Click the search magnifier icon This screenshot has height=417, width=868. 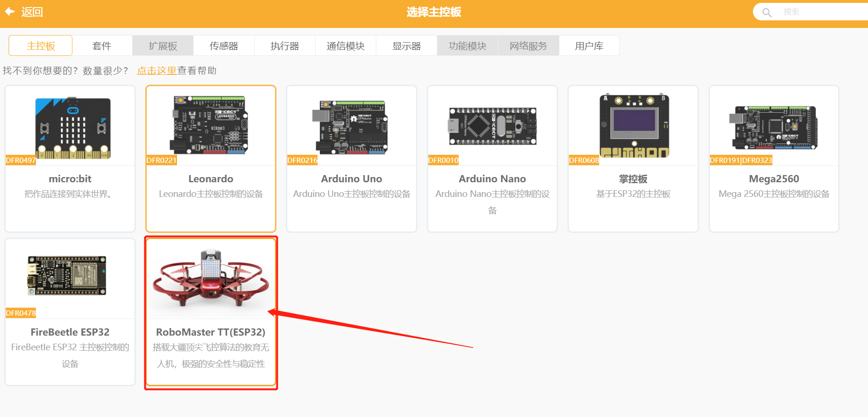coord(767,12)
